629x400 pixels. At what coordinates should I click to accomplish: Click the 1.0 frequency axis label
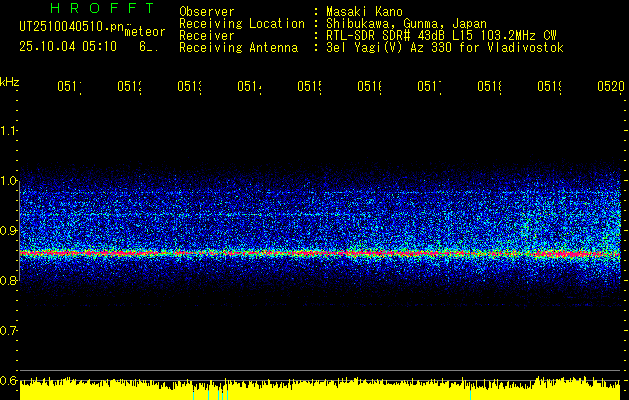click(x=9, y=181)
